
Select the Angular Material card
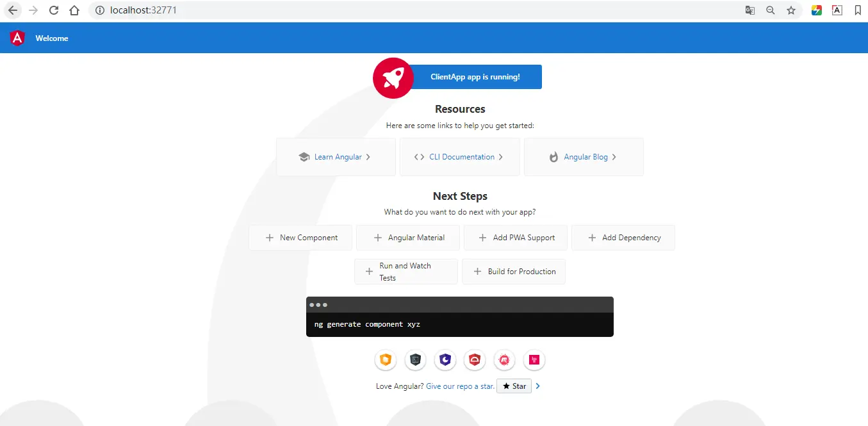(408, 238)
